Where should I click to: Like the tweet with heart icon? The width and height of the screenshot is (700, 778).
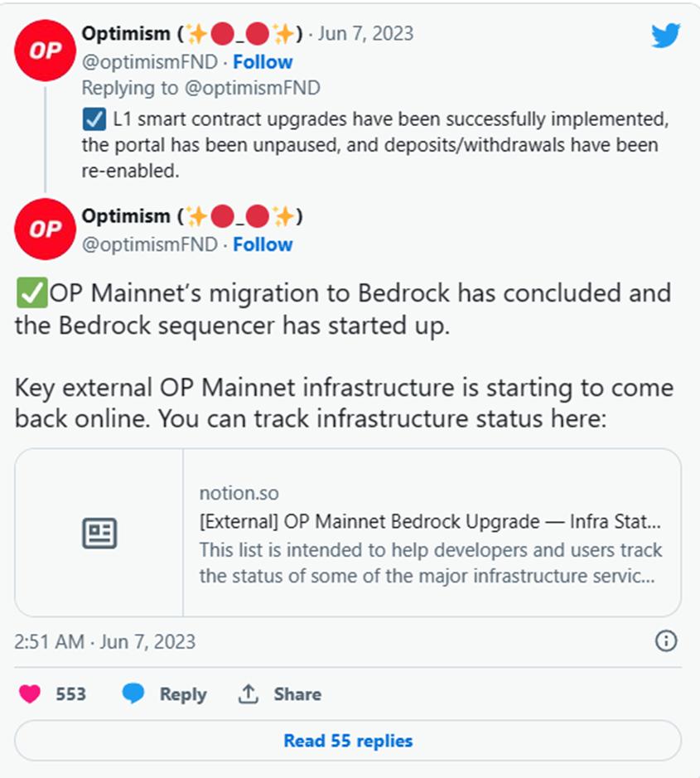[x=30, y=693]
